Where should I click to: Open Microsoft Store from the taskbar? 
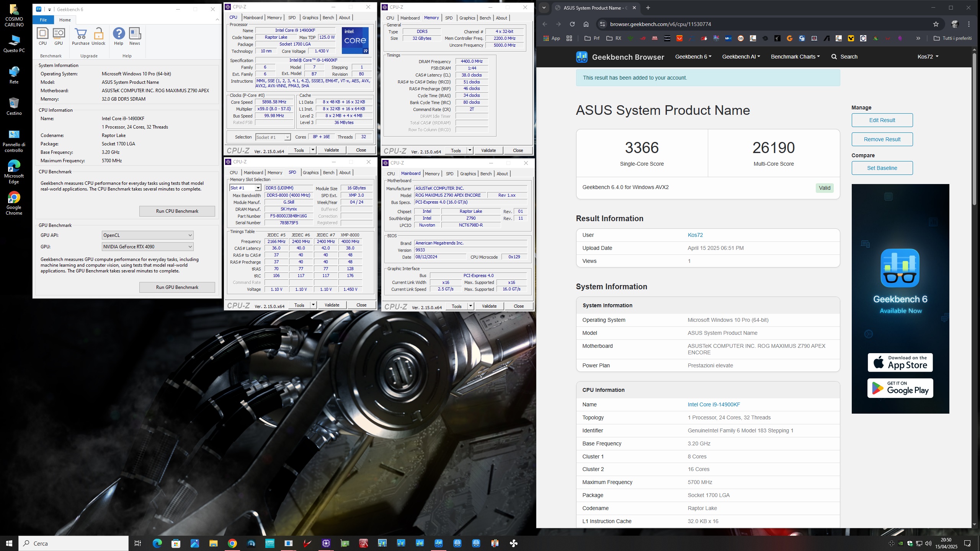(x=176, y=543)
